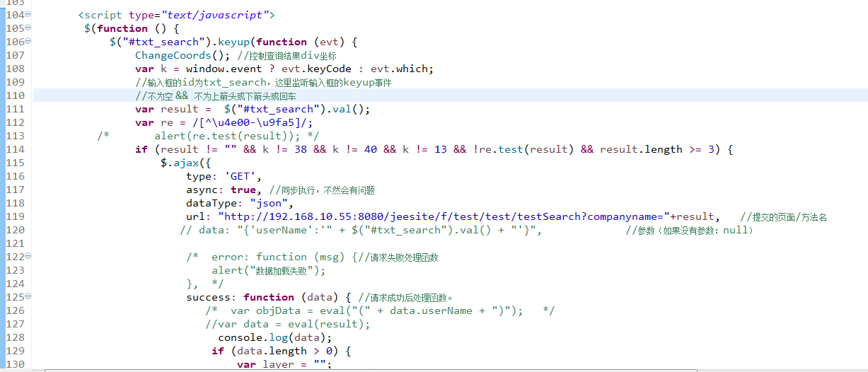
Task: Click the "text/javascript" attribute value
Action: pyautogui.click(x=214, y=15)
